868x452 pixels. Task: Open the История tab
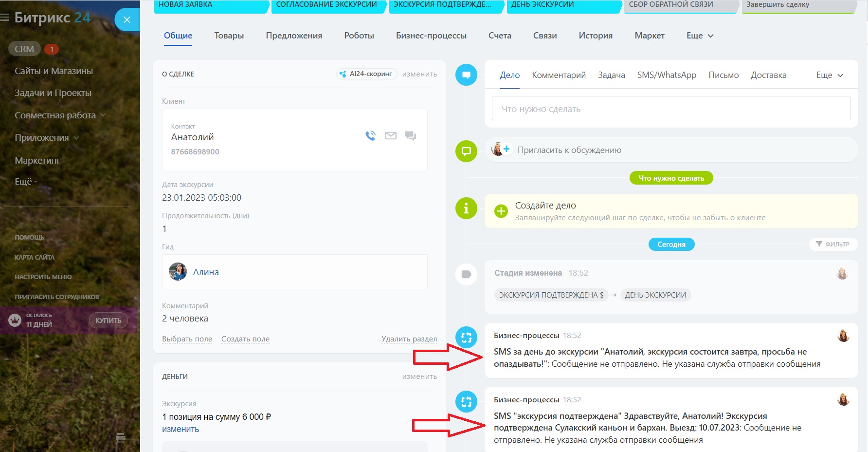(x=596, y=36)
